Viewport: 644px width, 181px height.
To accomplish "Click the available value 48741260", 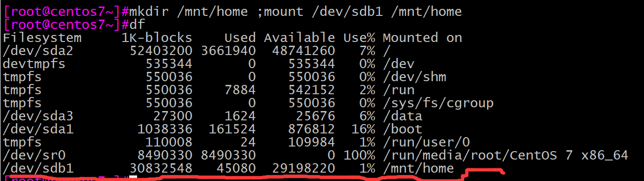I will (x=304, y=50).
